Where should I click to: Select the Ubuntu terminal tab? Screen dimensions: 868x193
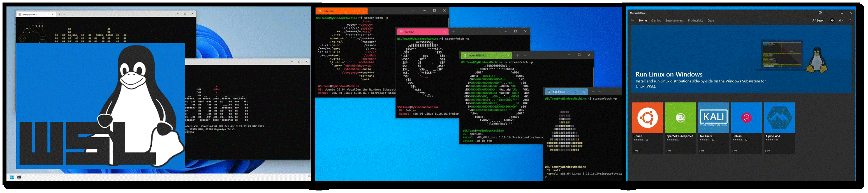[x=341, y=11]
